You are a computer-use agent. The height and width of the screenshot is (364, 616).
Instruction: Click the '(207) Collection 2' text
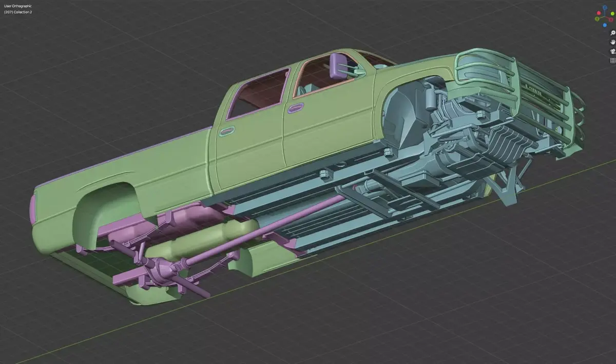click(x=18, y=12)
